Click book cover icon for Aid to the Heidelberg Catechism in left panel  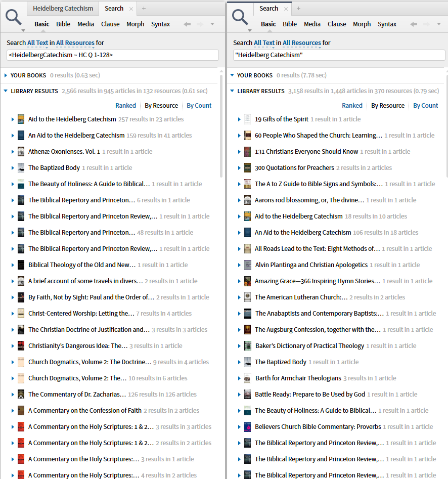click(21, 119)
